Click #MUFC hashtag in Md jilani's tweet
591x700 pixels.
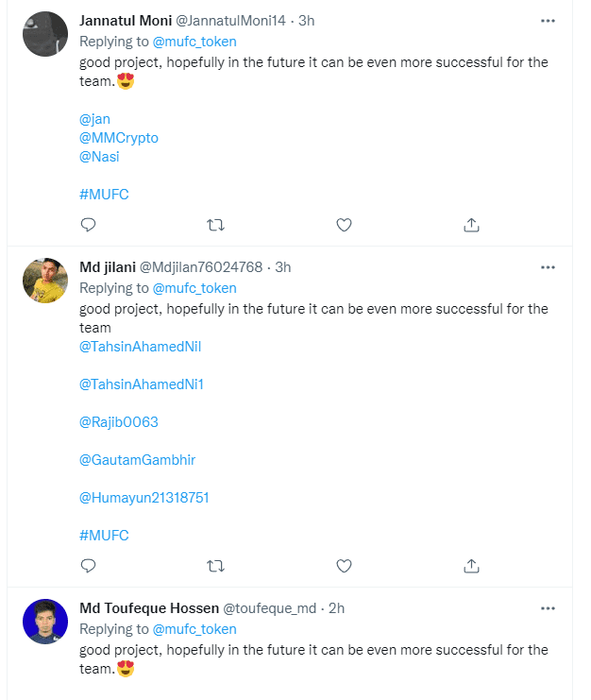tap(104, 536)
